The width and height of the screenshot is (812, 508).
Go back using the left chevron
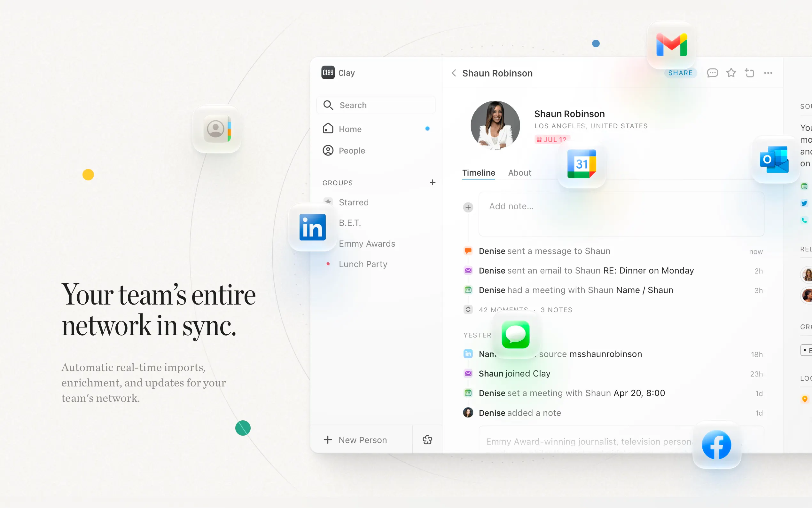click(x=454, y=73)
